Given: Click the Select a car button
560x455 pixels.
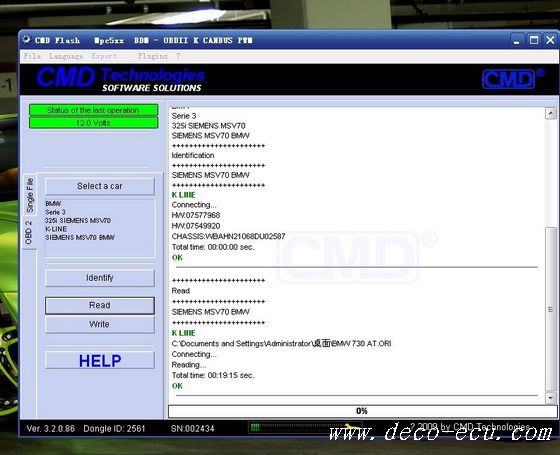Looking at the screenshot, I should 100,186.
